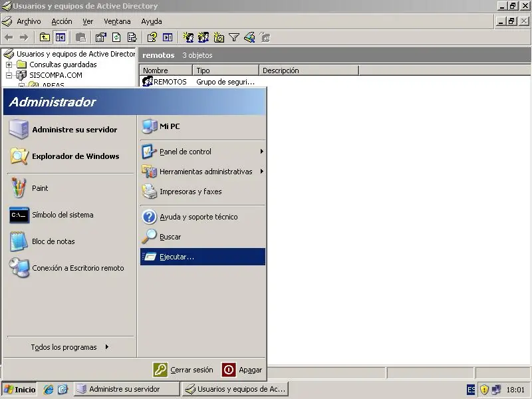Click the ES language indicator
Image resolution: width=532 pixels, height=399 pixels.
471,390
